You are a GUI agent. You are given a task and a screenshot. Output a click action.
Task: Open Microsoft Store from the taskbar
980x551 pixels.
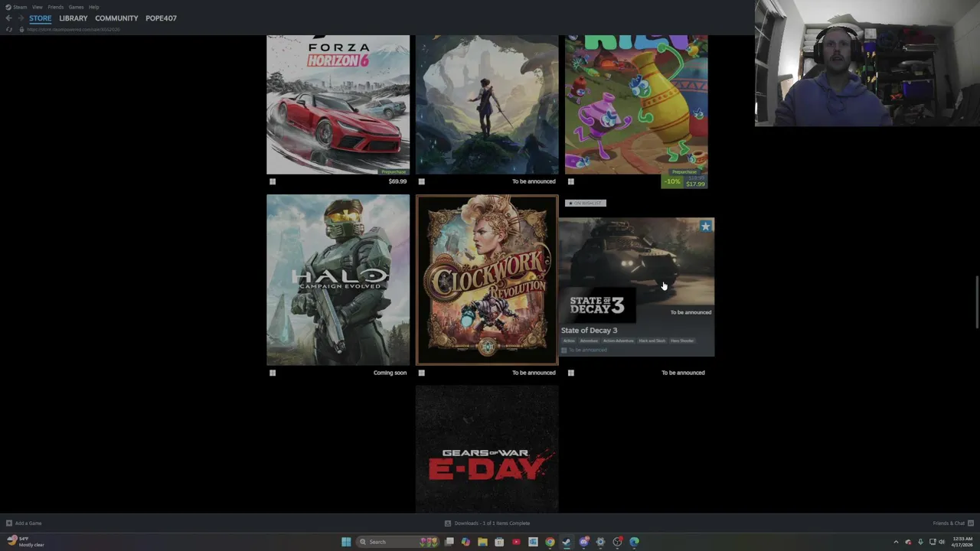499,542
